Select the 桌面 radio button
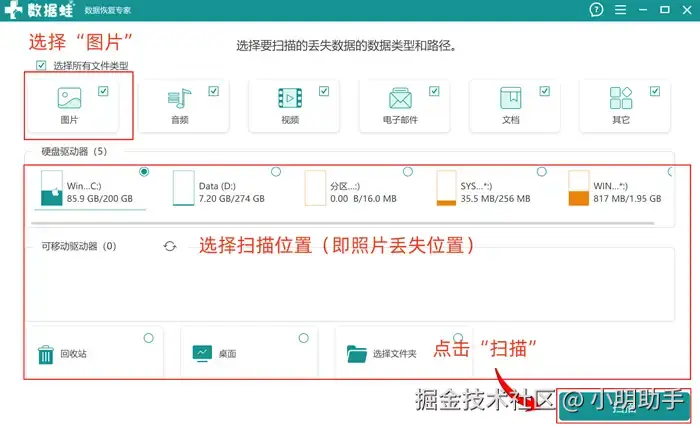 (x=304, y=338)
